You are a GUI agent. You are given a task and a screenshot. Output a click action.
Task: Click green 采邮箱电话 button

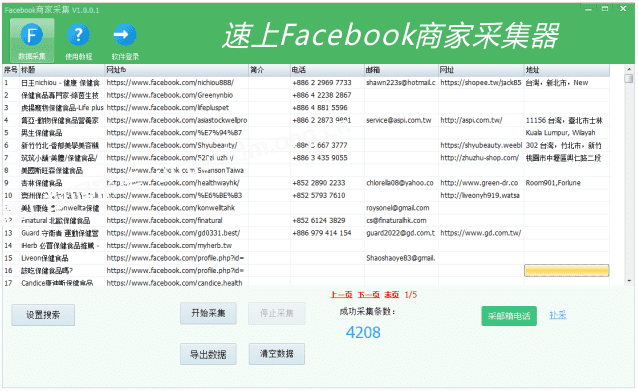click(x=509, y=316)
